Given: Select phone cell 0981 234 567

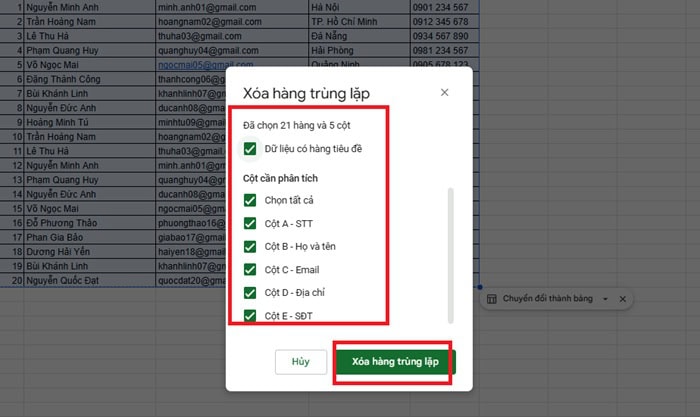Looking at the screenshot, I should click(x=445, y=50).
